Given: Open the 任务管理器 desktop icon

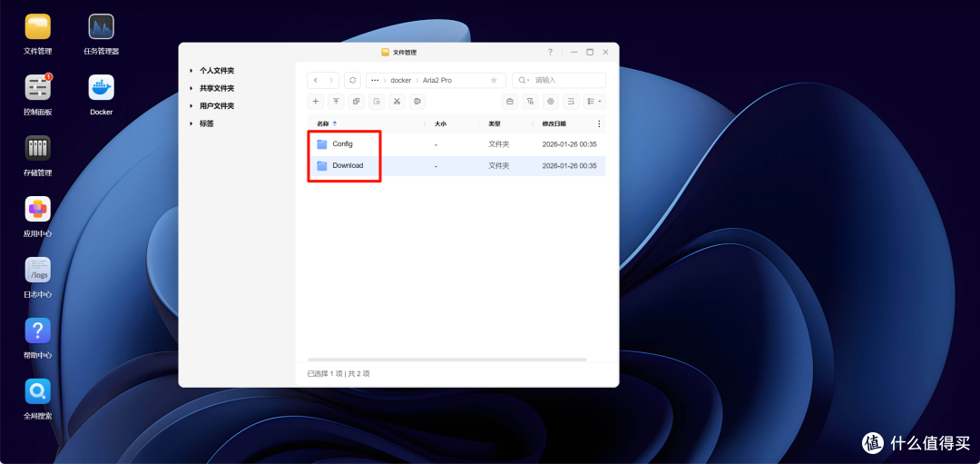Looking at the screenshot, I should 102,27.
